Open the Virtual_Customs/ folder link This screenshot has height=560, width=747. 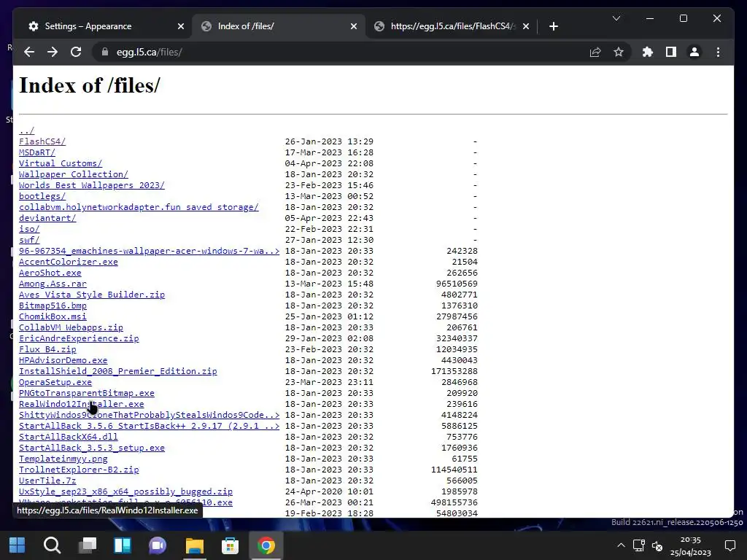point(61,163)
